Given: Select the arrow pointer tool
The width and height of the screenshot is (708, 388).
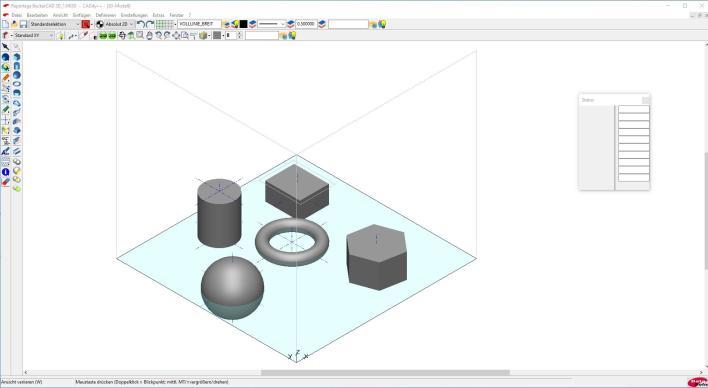Looking at the screenshot, I should pos(5,47).
